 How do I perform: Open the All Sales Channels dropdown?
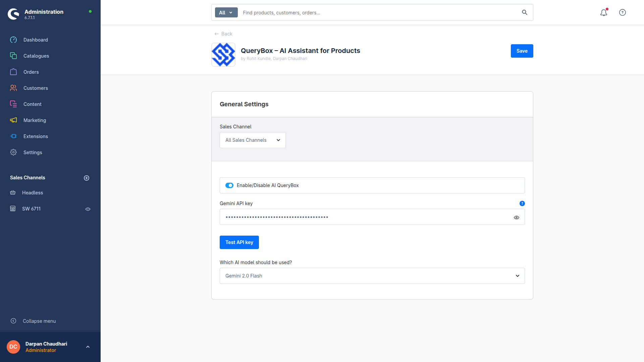click(253, 140)
